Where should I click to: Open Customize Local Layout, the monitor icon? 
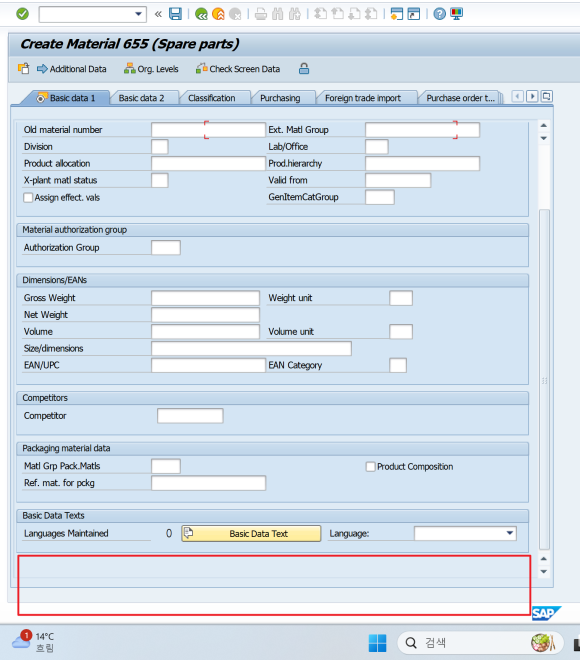pos(456,14)
